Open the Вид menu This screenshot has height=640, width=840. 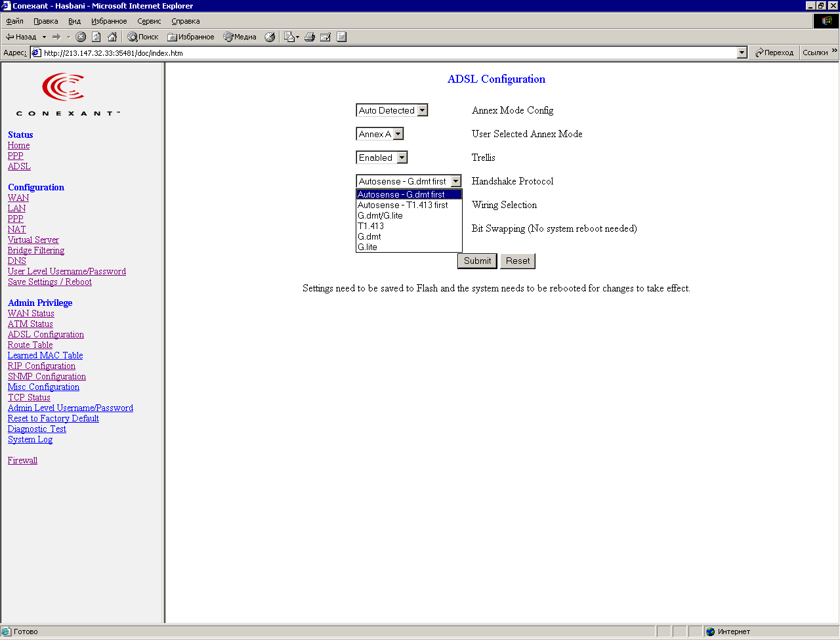click(x=75, y=21)
